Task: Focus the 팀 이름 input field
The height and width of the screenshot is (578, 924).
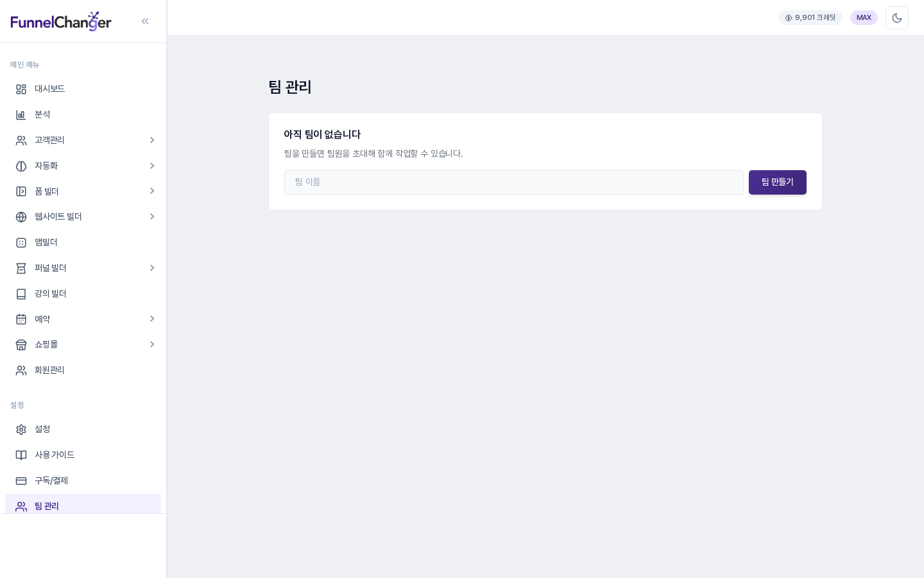Action: tap(514, 182)
